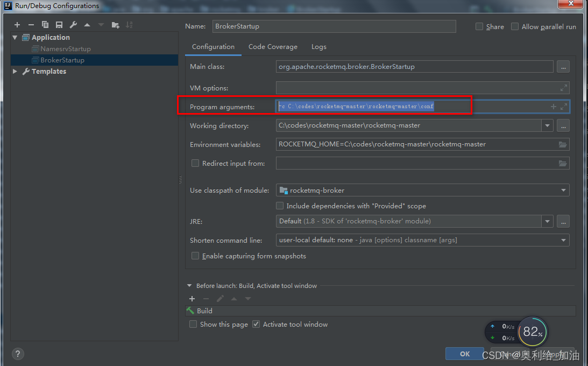Add a new configuration with plus icon
This screenshot has width=588, height=366.
coord(17,25)
